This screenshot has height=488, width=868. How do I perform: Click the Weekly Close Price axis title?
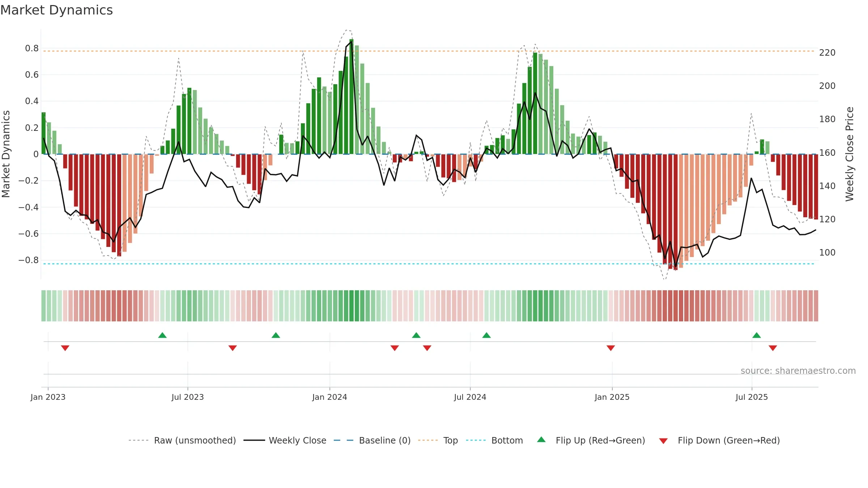[x=850, y=154]
